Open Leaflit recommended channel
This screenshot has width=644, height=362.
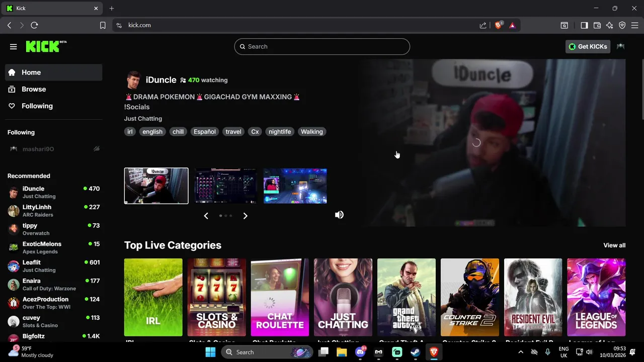53,266
